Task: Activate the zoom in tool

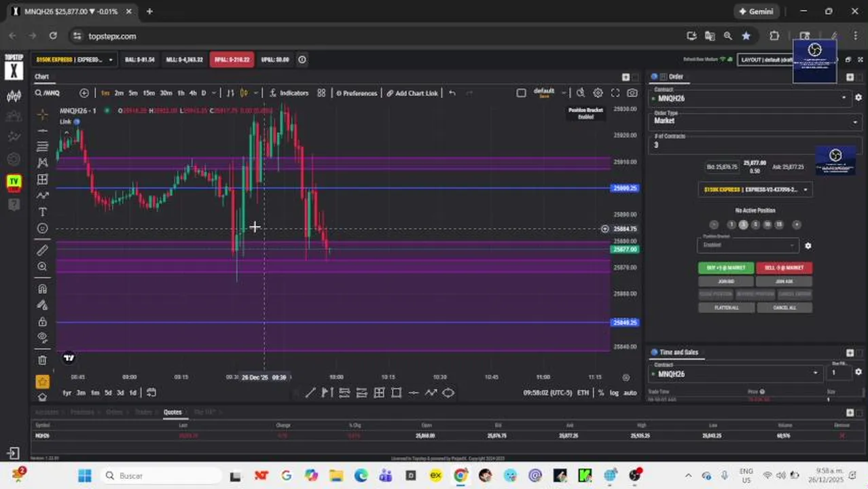Action: [42, 267]
